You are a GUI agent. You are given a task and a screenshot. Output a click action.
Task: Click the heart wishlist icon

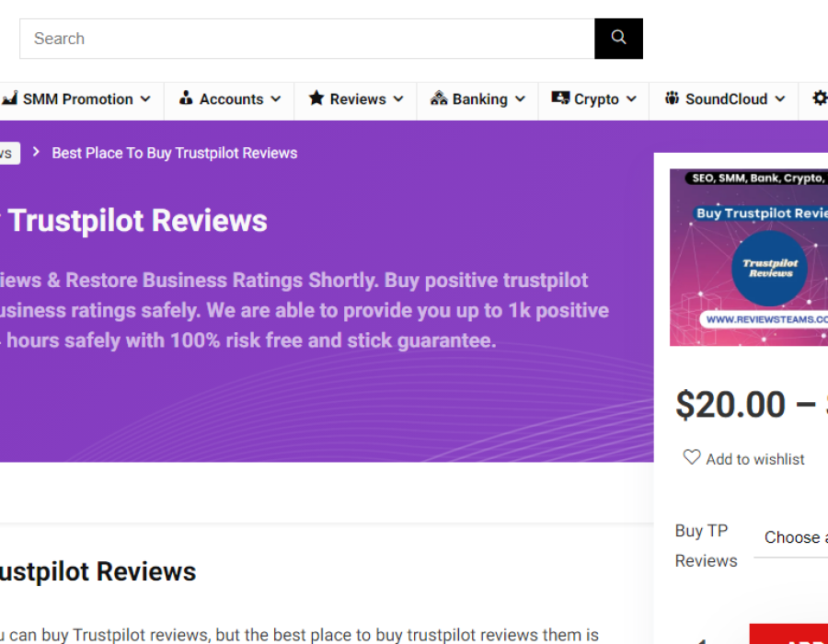point(692,457)
